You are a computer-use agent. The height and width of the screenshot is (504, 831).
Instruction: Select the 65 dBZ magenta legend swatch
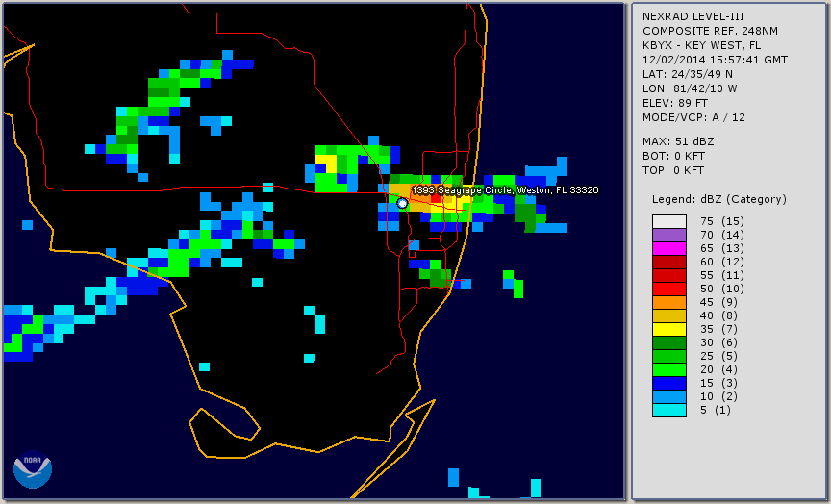(x=668, y=248)
